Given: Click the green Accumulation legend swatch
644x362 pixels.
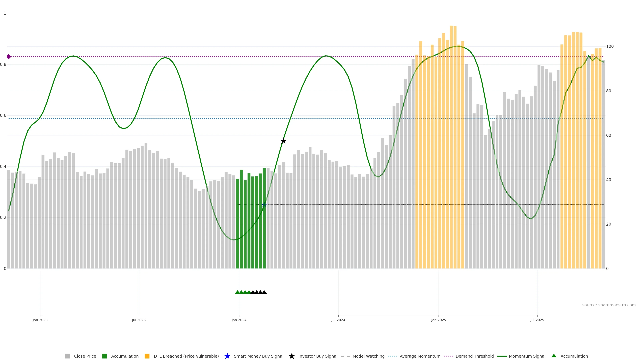Looking at the screenshot, I should pos(104,356).
